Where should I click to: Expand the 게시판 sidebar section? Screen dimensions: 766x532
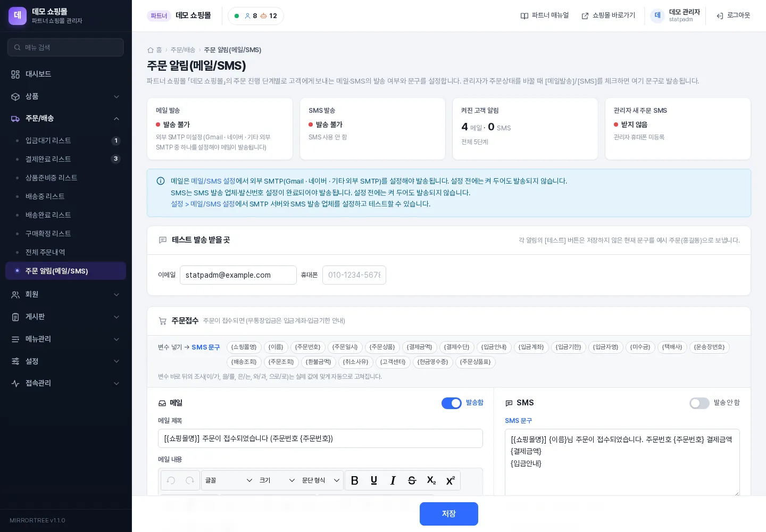tap(116, 317)
